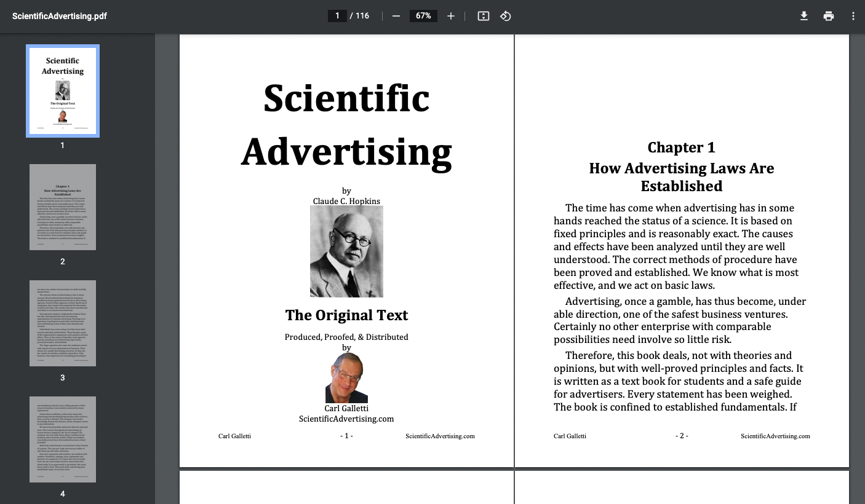Click 'Produced, Proofed, & Distributed' line

tap(346, 337)
